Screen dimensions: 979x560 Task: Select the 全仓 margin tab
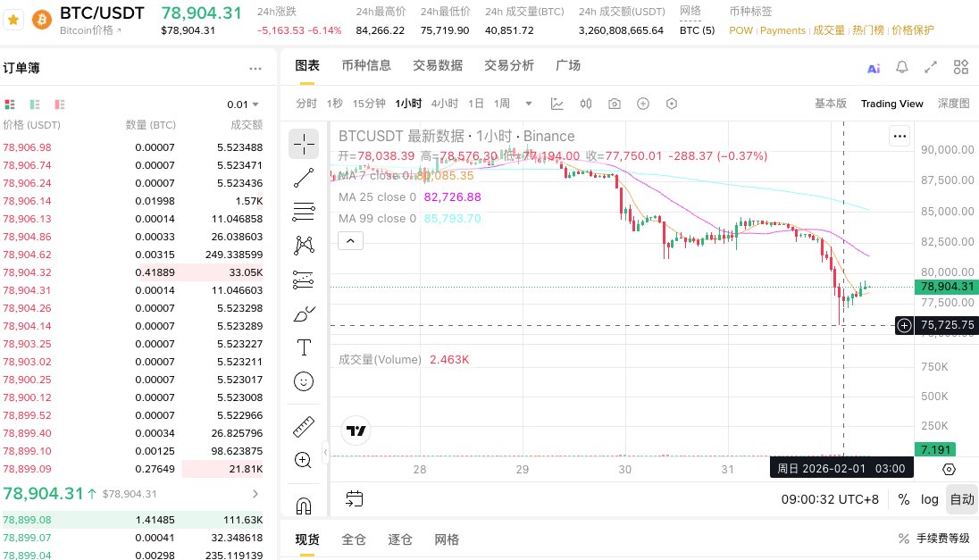coord(354,539)
